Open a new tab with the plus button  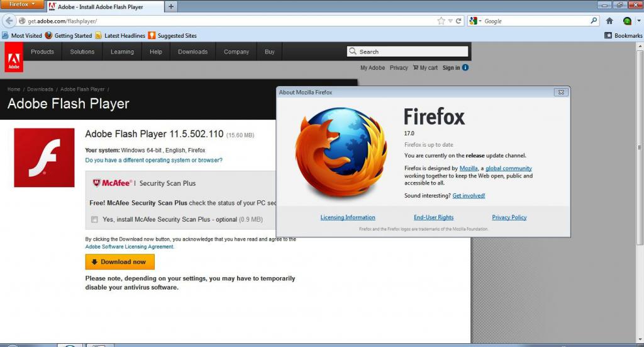171,6
